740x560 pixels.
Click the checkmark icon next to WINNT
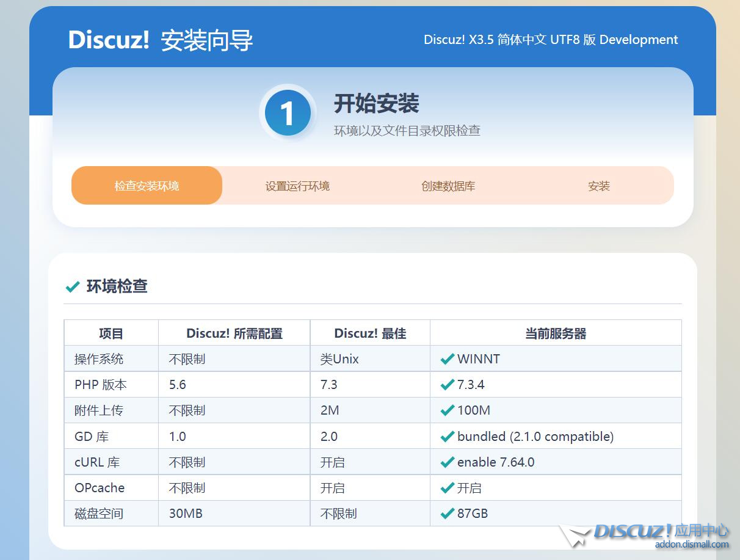click(x=447, y=359)
